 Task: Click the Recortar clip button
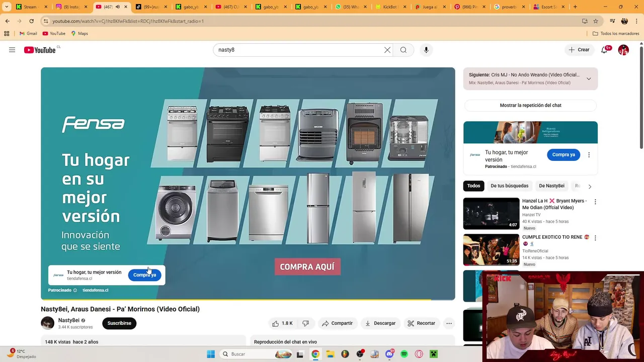pyautogui.click(x=421, y=323)
